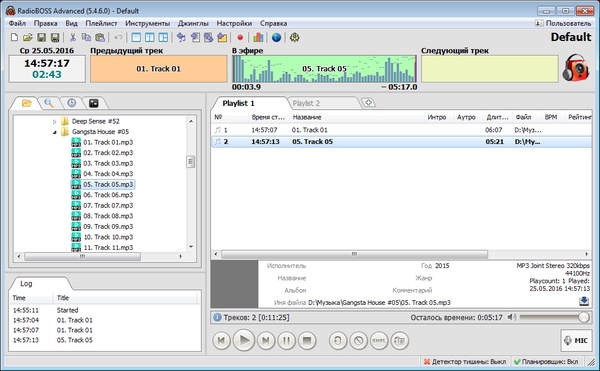Click the red Record button icon
Image resolution: width=600 pixels, height=371 pixels.
240,37
